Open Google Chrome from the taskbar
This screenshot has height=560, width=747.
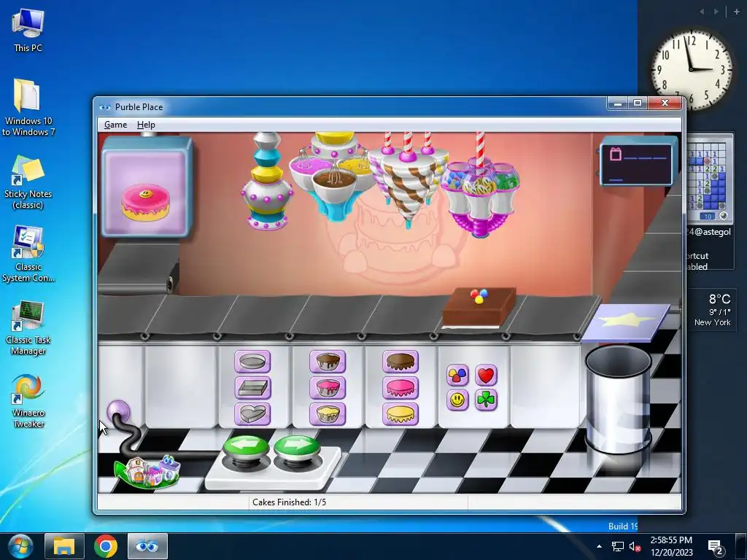[x=106, y=546]
